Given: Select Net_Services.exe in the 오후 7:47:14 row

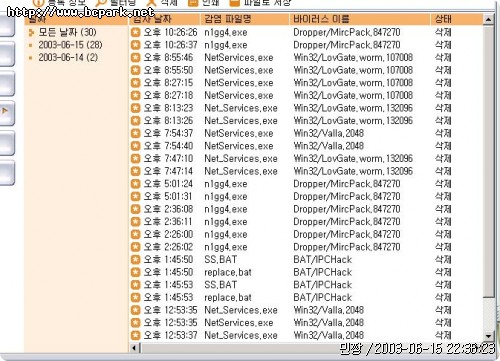Looking at the screenshot, I should pyautogui.click(x=241, y=171).
